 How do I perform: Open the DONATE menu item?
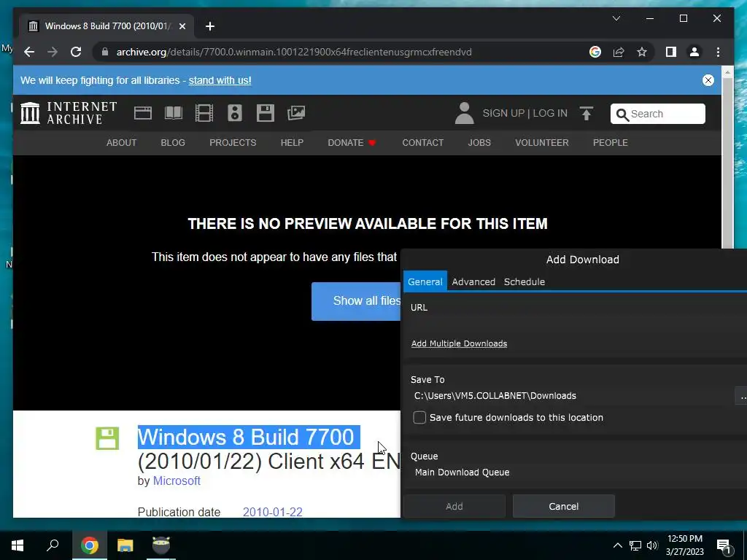352,142
